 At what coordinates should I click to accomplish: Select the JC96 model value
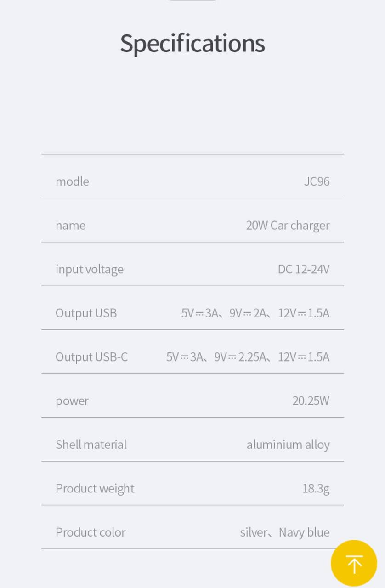(317, 181)
